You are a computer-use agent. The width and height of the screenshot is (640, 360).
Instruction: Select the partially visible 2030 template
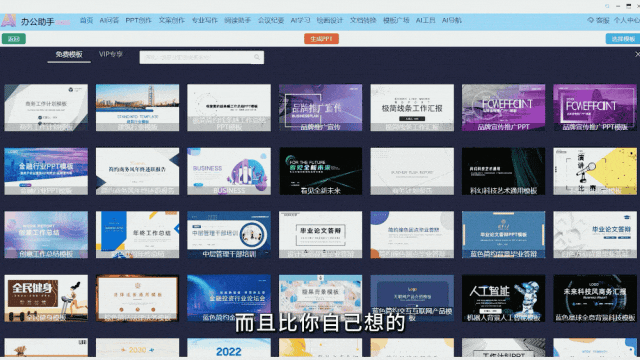click(x=137, y=348)
